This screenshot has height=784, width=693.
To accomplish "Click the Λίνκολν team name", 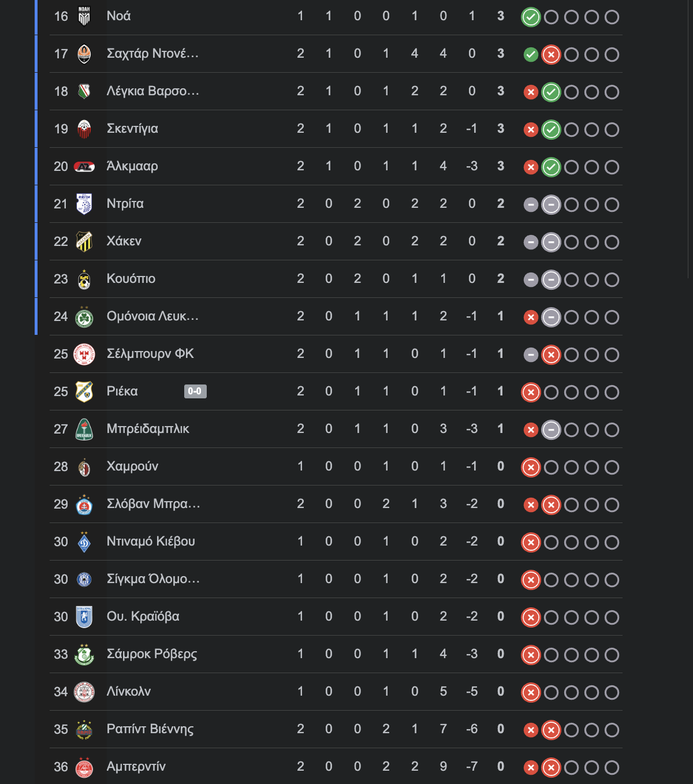I will 129,692.
